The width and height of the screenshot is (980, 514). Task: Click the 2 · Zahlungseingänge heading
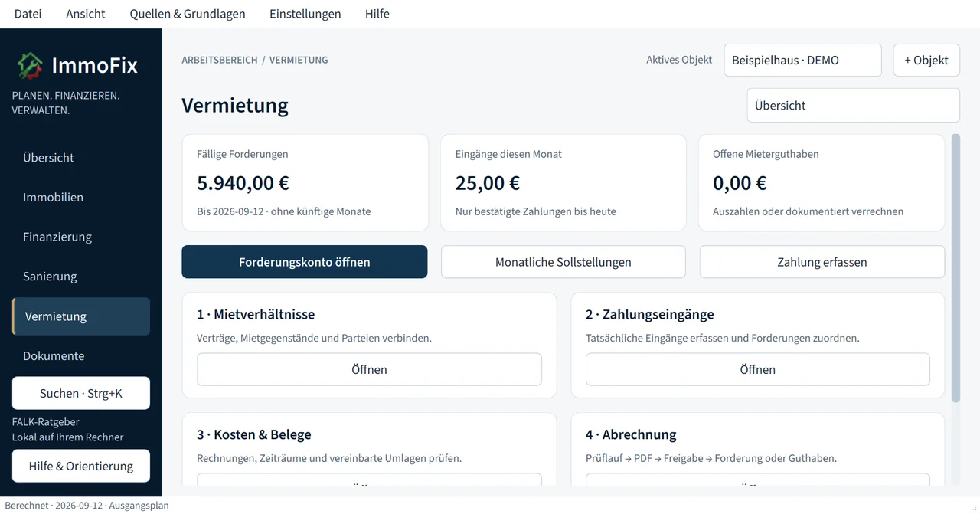650,314
